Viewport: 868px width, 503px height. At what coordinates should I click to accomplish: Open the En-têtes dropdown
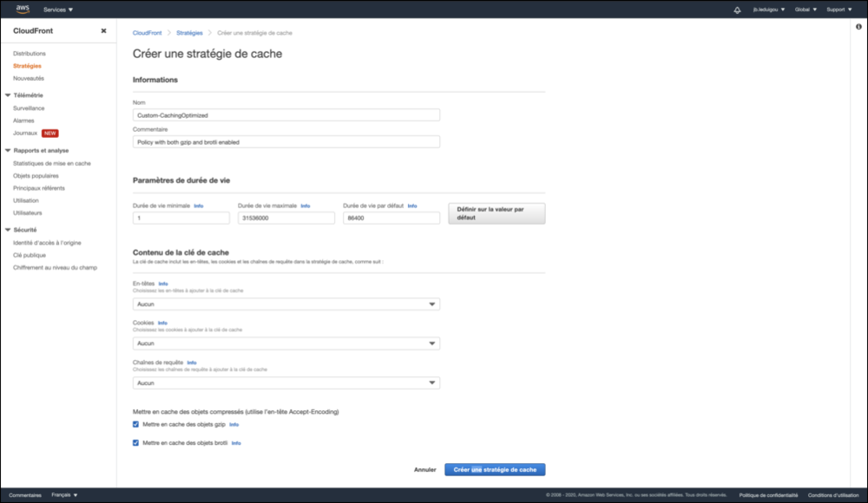pyautogui.click(x=286, y=304)
